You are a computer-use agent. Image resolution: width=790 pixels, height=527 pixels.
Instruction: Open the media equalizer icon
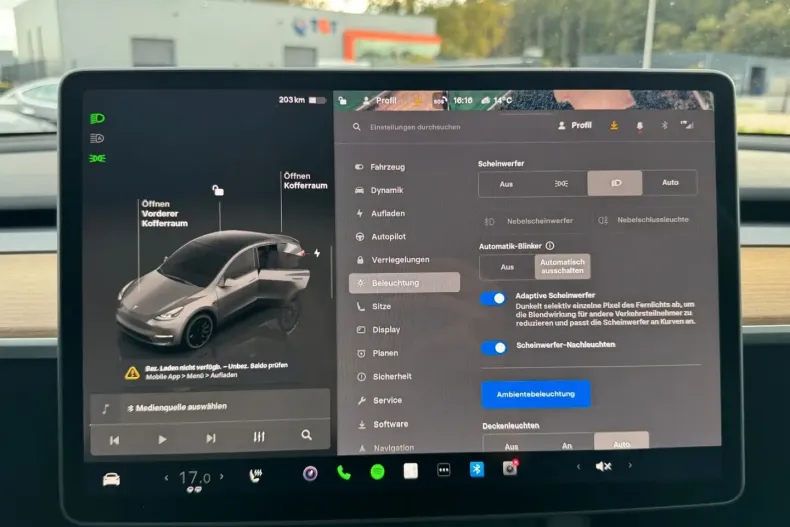pos(258,437)
